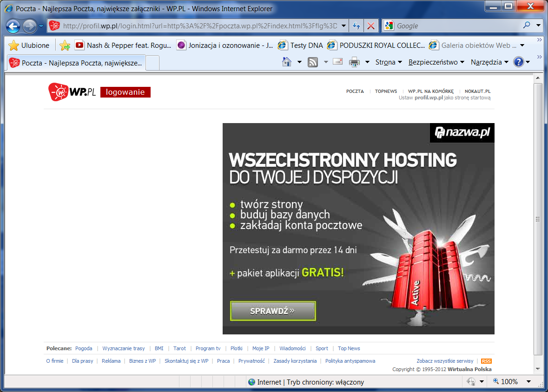This screenshot has width=548, height=392.
Task: Click the browser Forward arrow button
Action: click(x=30, y=26)
